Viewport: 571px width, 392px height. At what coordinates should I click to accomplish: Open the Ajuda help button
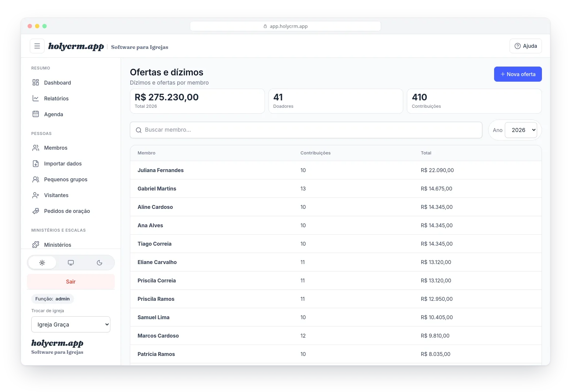(525, 46)
